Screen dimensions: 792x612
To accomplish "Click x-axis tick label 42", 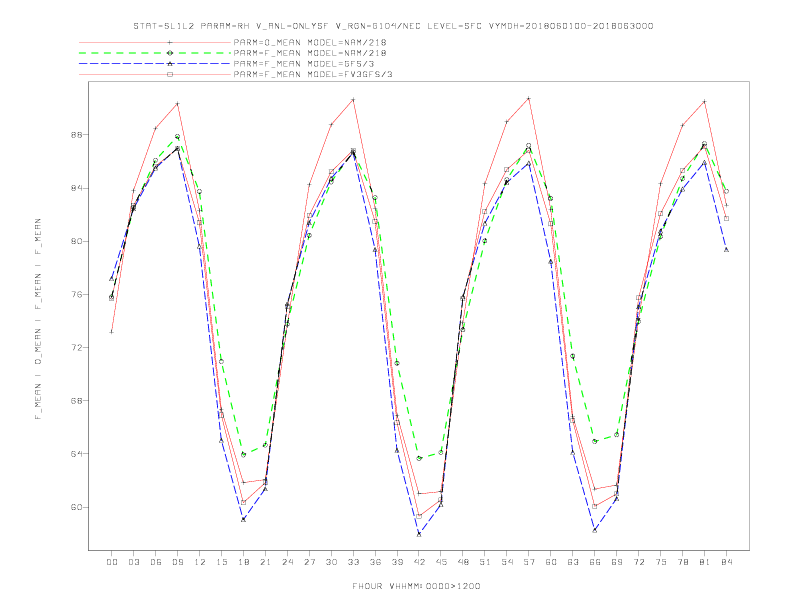I will tap(419, 562).
